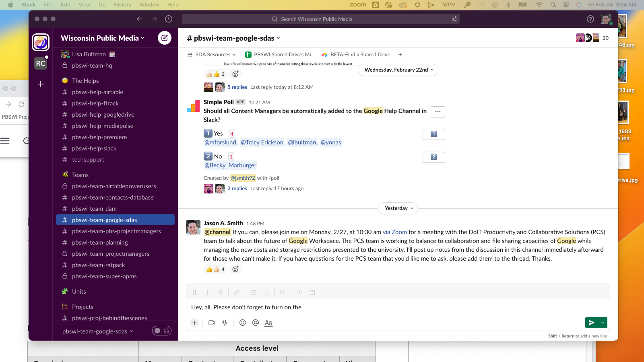Vote with the poll button for No
Viewport: 644px width, 362px height.
[x=434, y=157]
